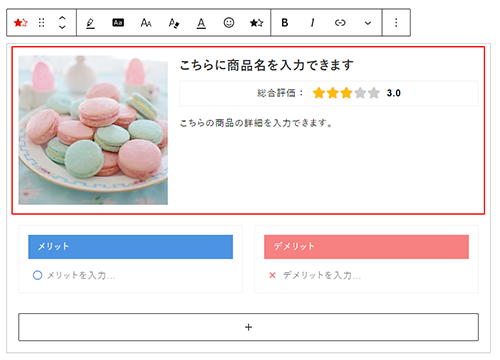Expand more formatting options chevron

[368, 23]
